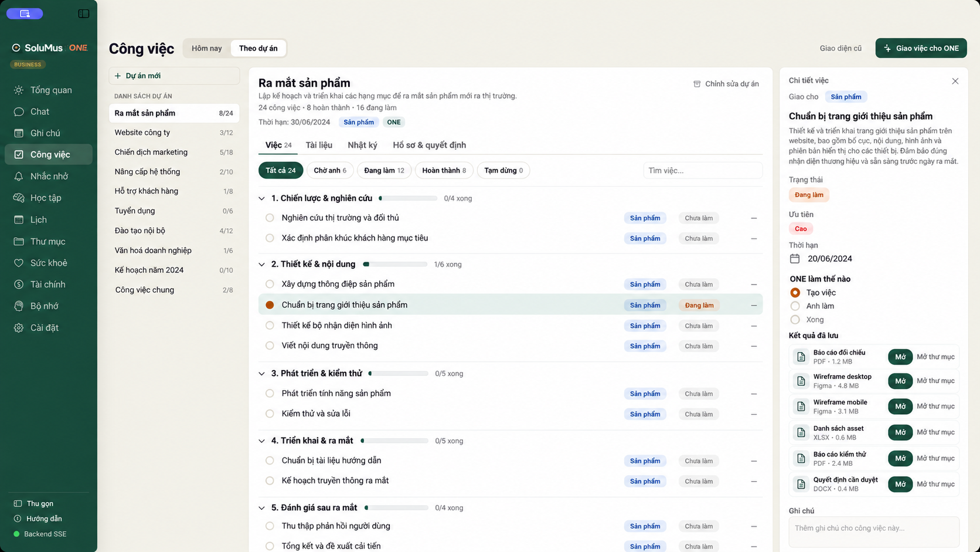
Task: Switch to the Hôm nay view tab
Action: click(207, 48)
